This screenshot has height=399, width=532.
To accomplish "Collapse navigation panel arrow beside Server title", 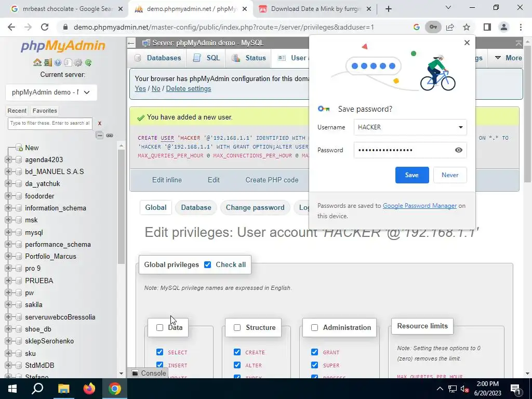I will point(131,43).
